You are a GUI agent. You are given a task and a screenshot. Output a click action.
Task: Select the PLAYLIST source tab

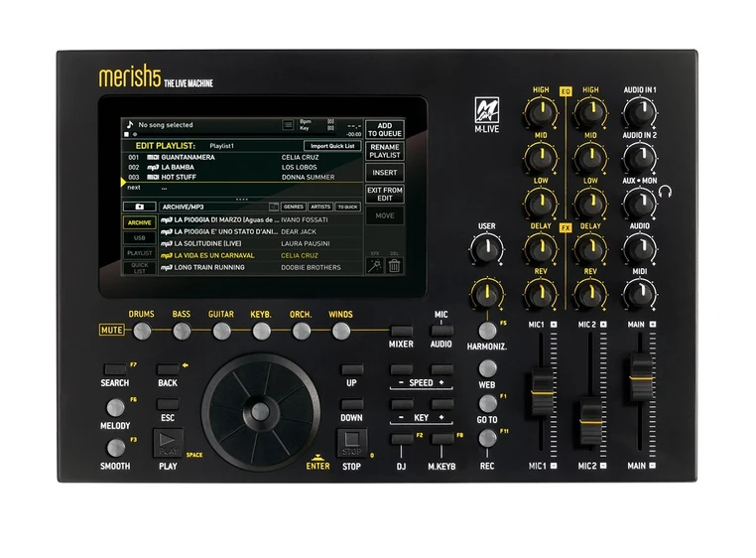tap(139, 253)
